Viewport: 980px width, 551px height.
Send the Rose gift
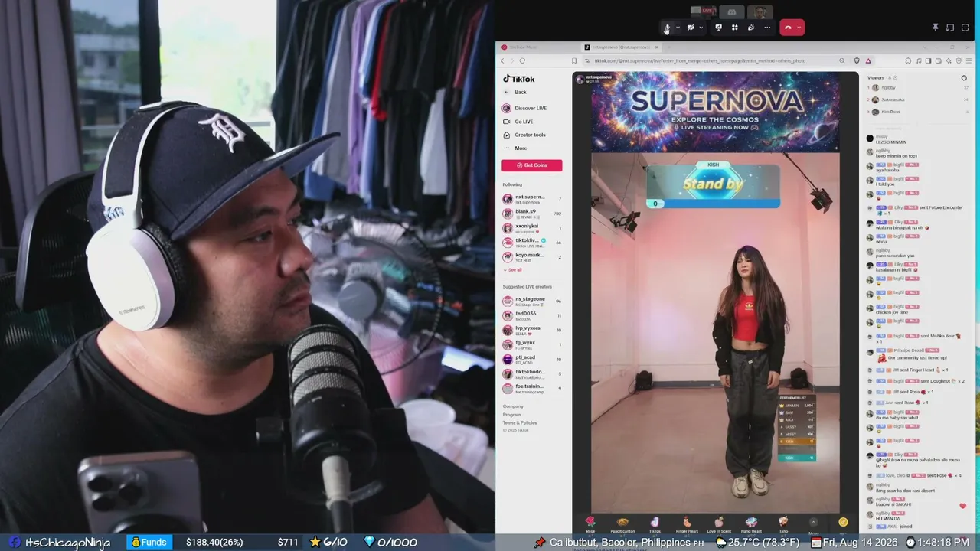tap(590, 524)
